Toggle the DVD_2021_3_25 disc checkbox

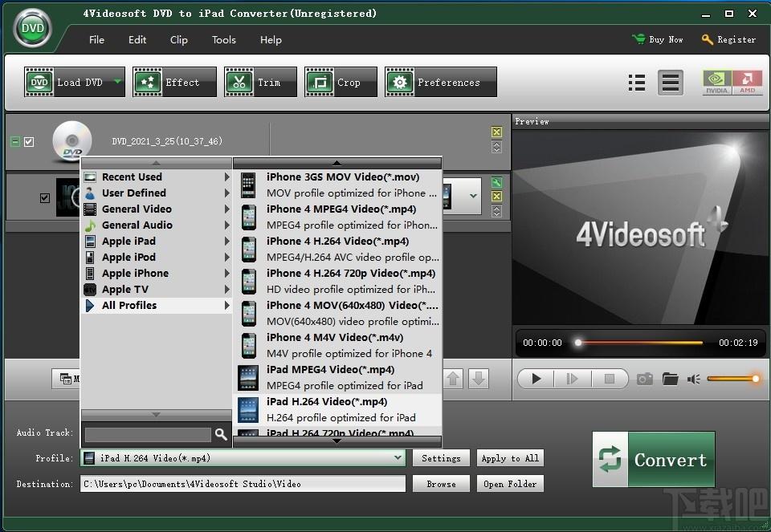pos(29,142)
